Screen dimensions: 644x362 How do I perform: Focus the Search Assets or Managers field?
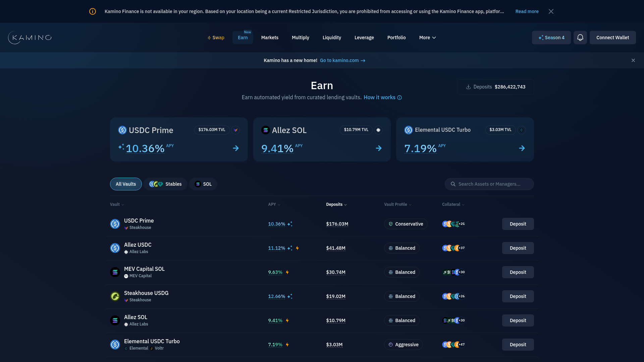coord(489,184)
